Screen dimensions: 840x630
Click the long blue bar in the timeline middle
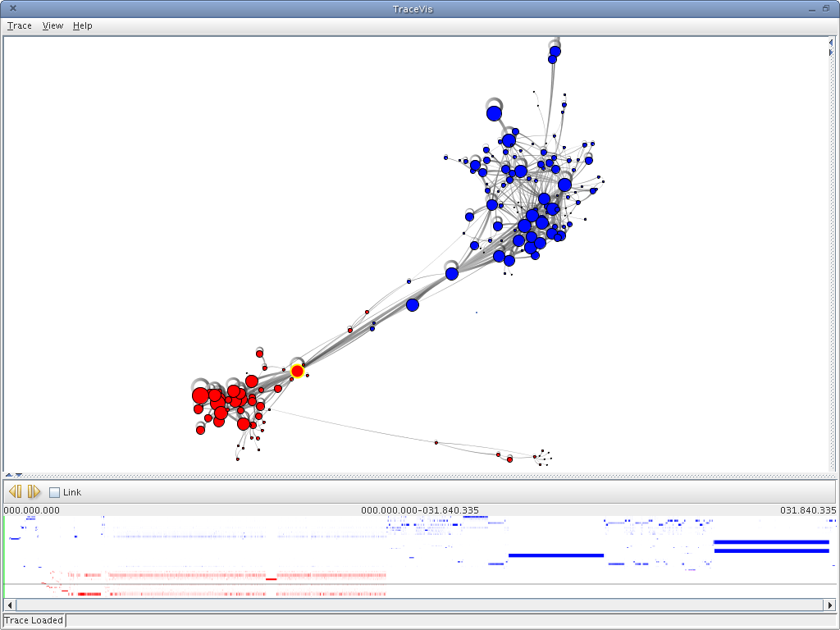(x=556, y=555)
